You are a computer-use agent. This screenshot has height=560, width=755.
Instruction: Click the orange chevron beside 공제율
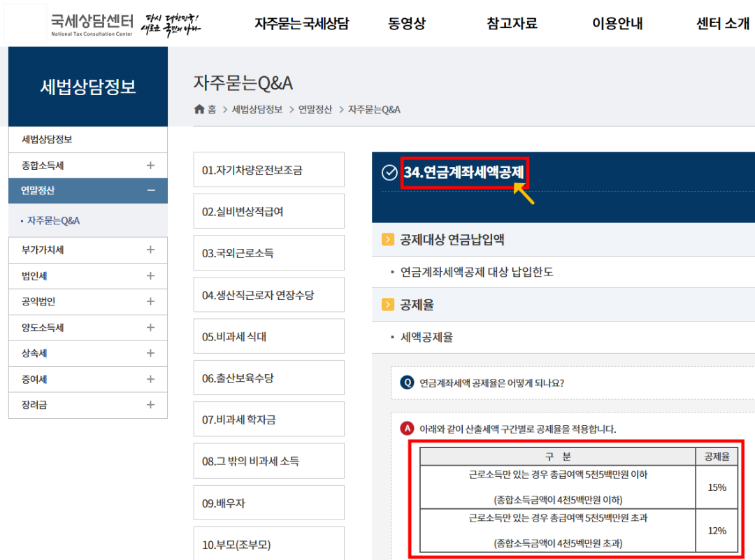(x=388, y=303)
